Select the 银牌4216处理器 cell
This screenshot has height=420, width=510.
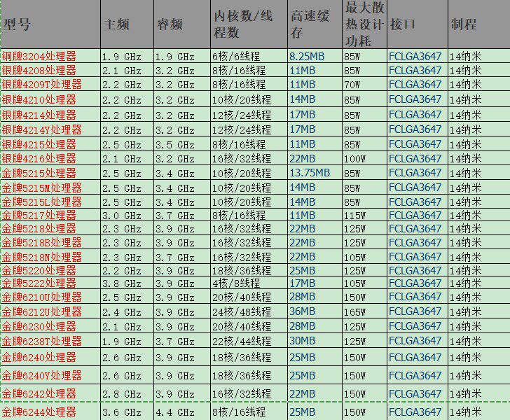tap(50, 158)
